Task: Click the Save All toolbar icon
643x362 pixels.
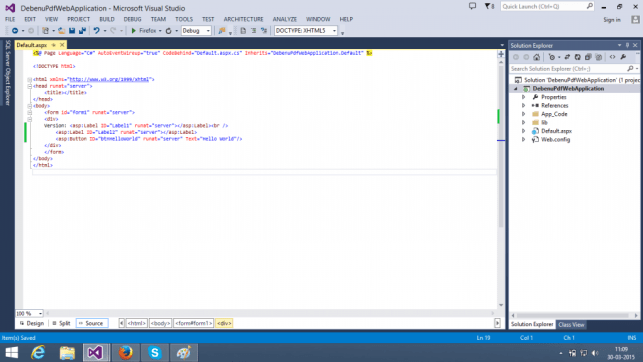Action: (x=82, y=31)
